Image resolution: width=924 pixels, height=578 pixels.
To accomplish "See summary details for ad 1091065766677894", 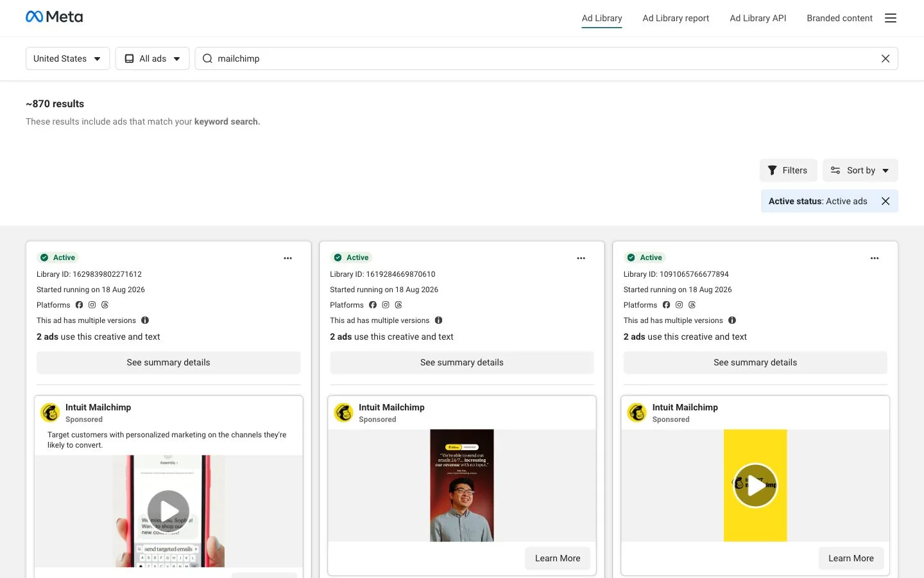I will click(755, 363).
